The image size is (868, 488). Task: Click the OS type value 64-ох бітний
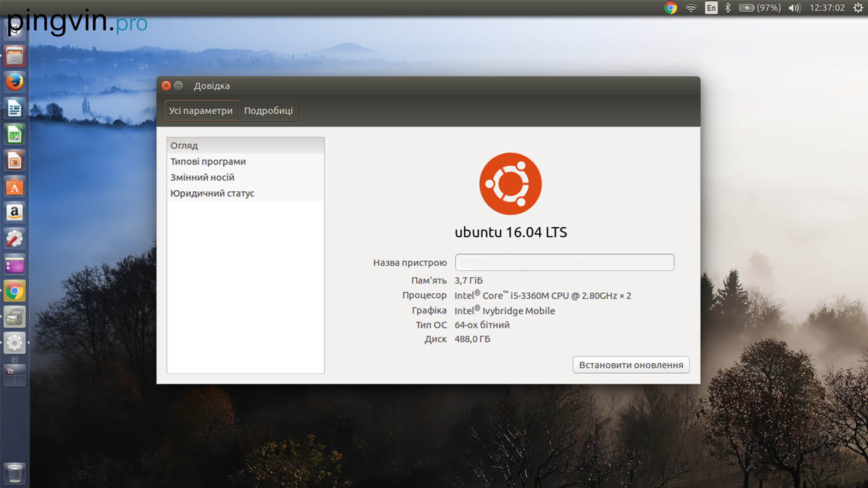(x=482, y=325)
